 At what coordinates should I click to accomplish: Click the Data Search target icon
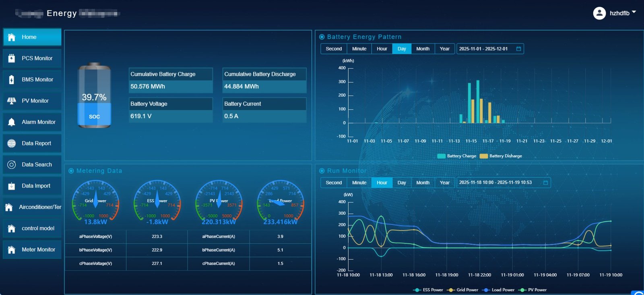12,164
